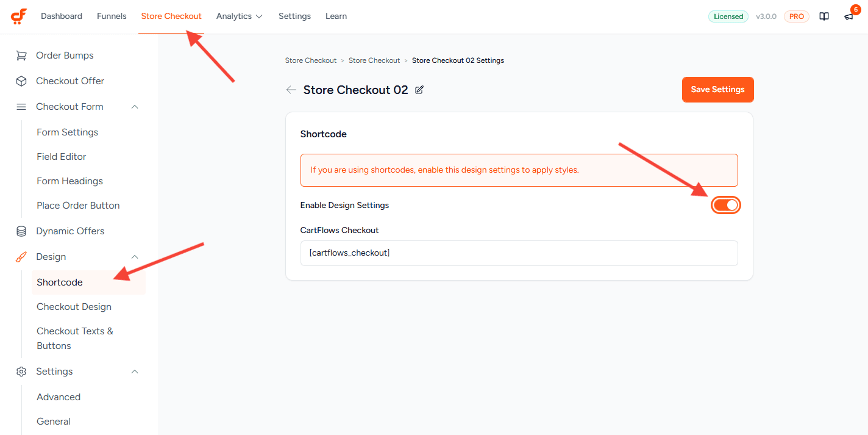Toggle the Enable Design Settings switch
Viewport: 868px width, 435px height.
tap(725, 205)
